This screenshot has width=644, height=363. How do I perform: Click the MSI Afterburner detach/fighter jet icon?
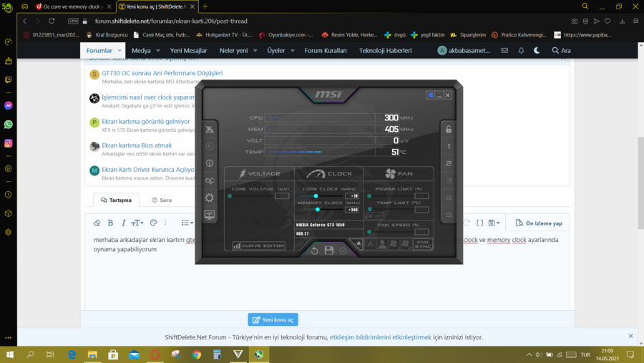pyautogui.click(x=210, y=129)
